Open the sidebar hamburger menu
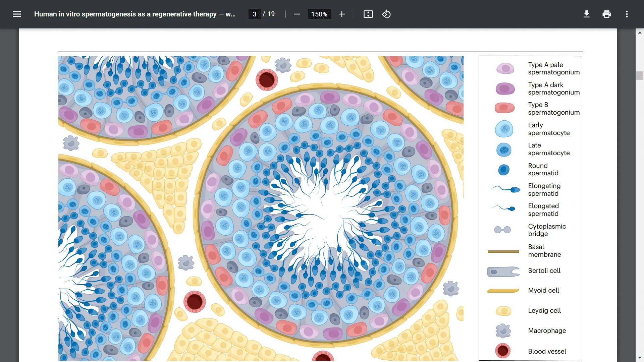 [x=17, y=14]
